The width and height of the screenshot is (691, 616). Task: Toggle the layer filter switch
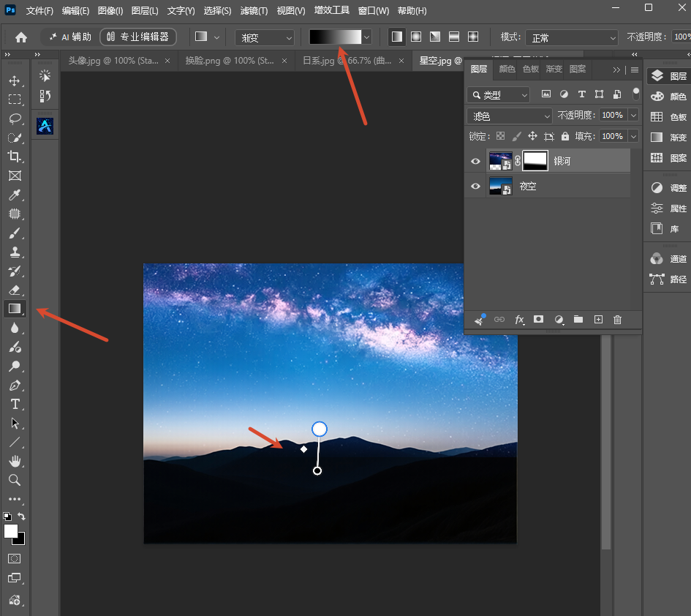[635, 94]
